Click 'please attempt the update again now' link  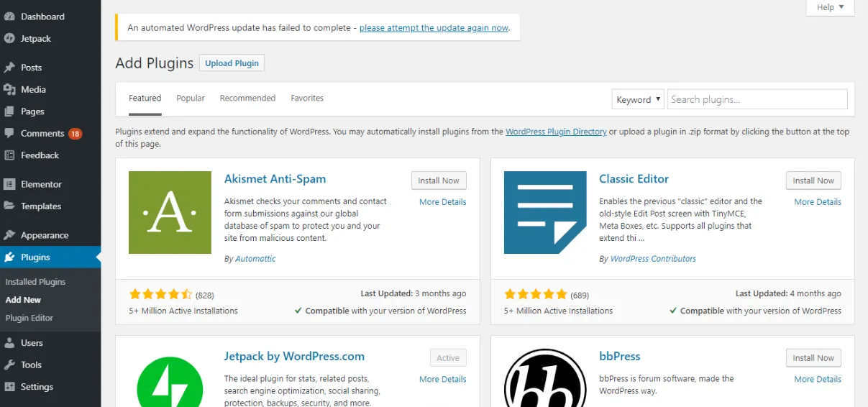434,28
